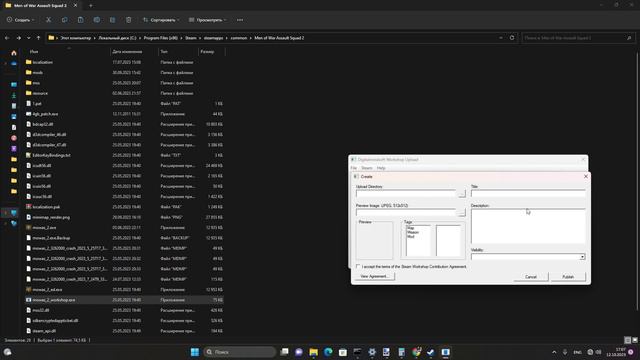Open the File menu in Workshop Upload
Screen dimensions: 640x360
pos(354,168)
